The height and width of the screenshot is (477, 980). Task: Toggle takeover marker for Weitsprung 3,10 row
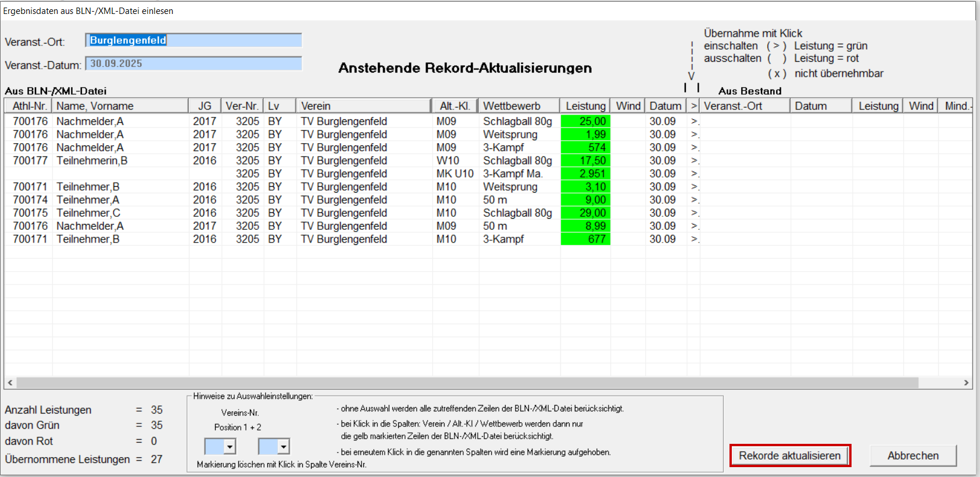point(694,187)
